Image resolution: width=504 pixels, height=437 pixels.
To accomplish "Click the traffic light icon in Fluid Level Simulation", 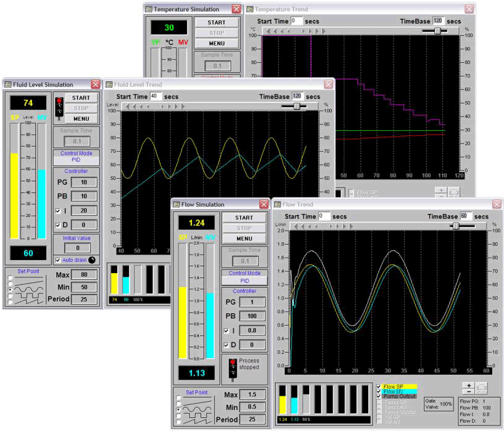I will tap(59, 107).
